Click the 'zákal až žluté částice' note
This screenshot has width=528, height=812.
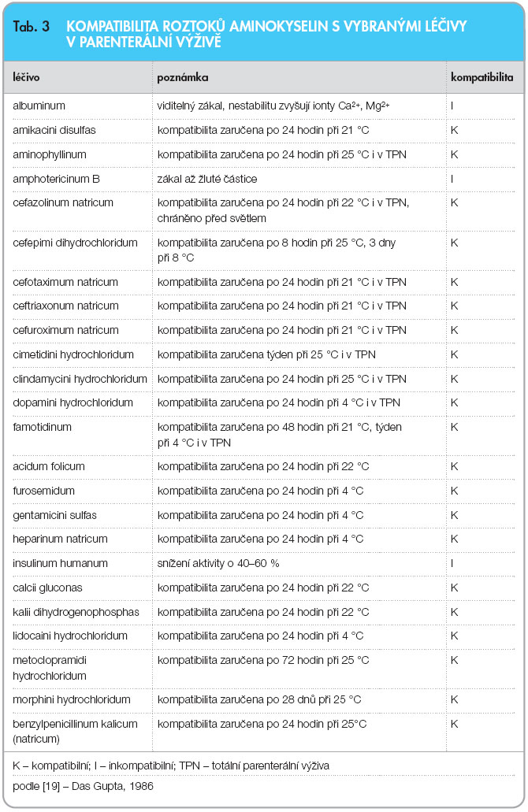(x=206, y=179)
